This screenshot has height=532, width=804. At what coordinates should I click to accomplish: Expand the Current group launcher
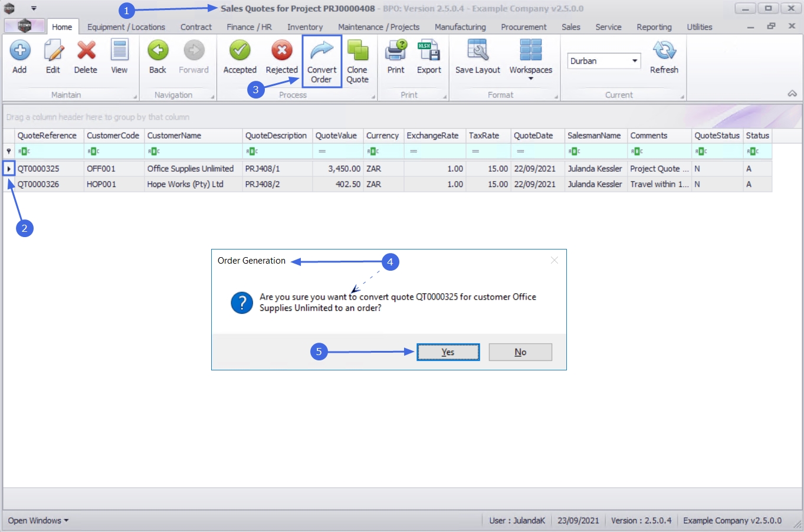pyautogui.click(x=682, y=97)
